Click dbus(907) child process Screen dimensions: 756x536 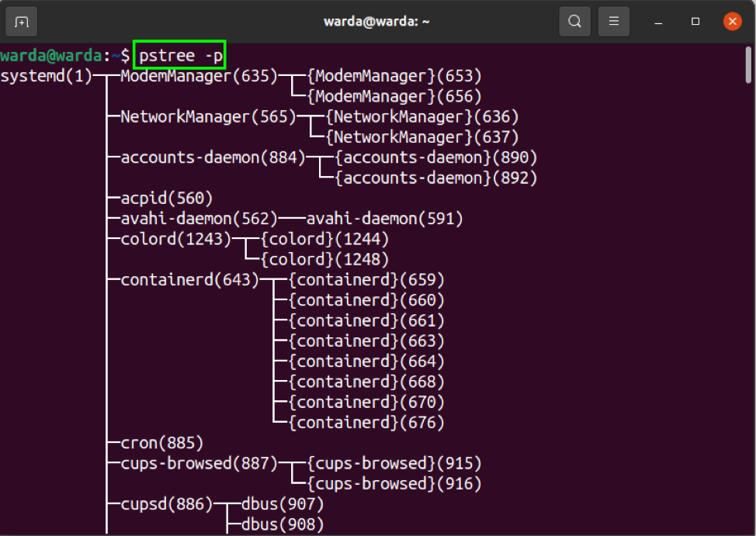pyautogui.click(x=283, y=505)
